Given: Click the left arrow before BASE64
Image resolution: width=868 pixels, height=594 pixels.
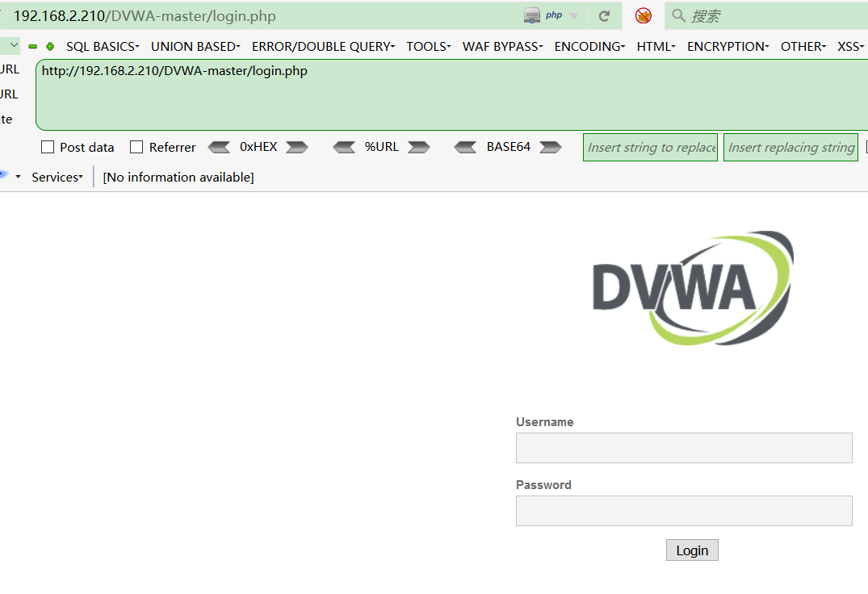Looking at the screenshot, I should click(465, 147).
